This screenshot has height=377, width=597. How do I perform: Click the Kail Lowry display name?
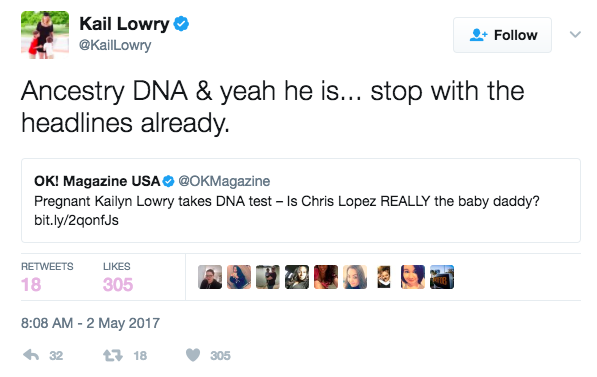click(x=124, y=24)
